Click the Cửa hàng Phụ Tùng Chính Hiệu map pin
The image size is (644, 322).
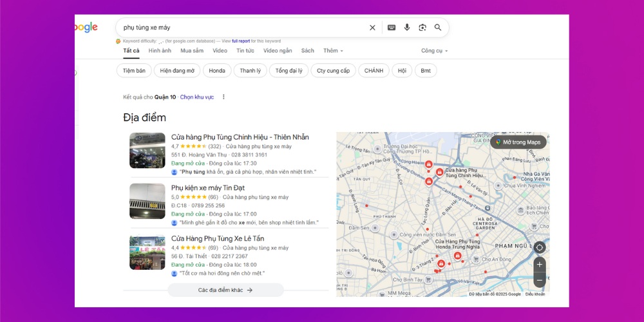pyautogui.click(x=439, y=171)
